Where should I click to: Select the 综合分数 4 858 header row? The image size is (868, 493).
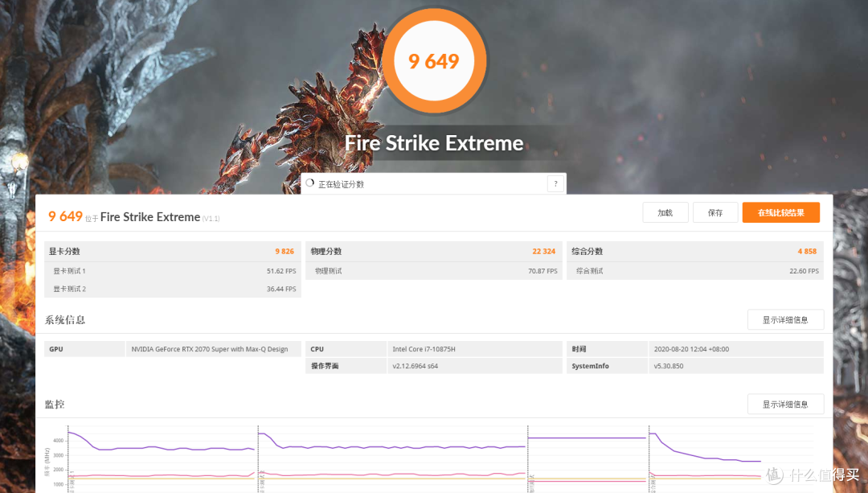(694, 252)
